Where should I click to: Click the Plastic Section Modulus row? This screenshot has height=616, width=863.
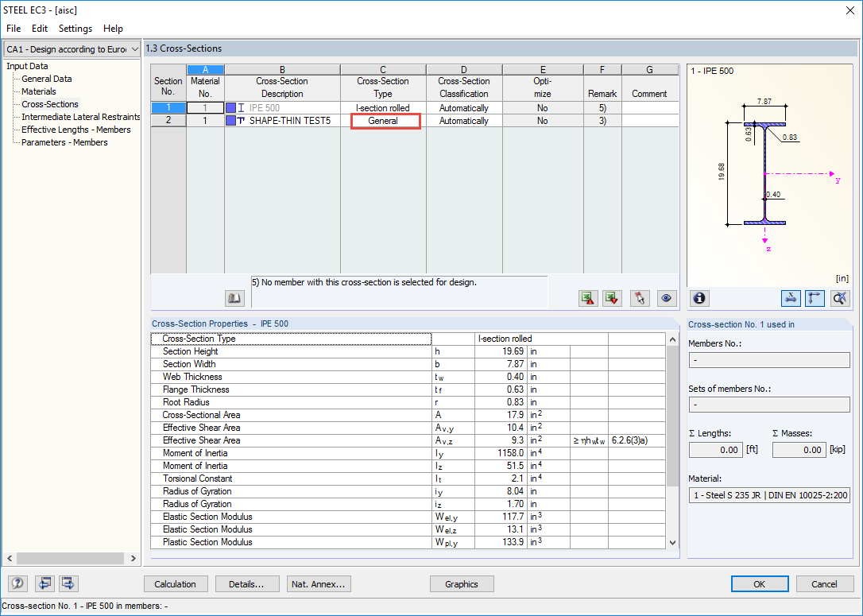click(x=408, y=542)
